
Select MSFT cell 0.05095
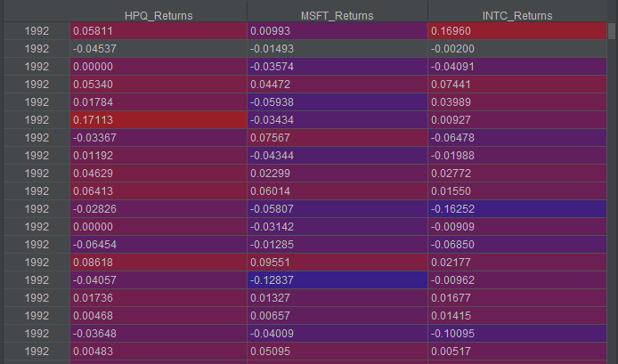[x=337, y=352]
